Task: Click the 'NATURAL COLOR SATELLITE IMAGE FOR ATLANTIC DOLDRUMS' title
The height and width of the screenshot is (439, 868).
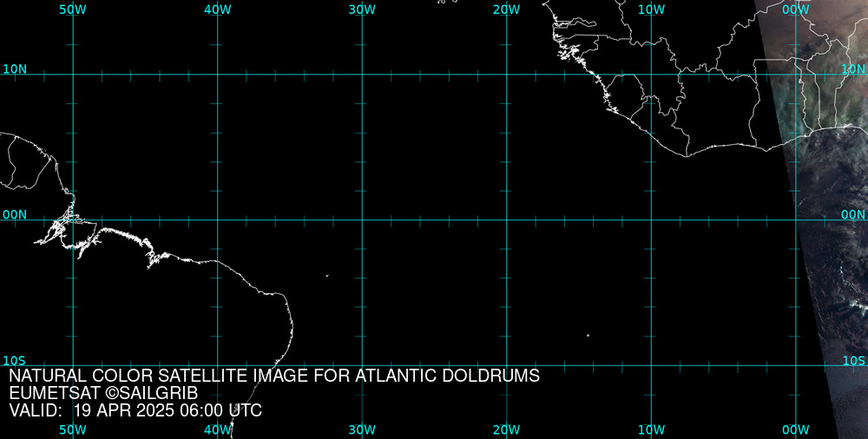Action: coord(274,376)
